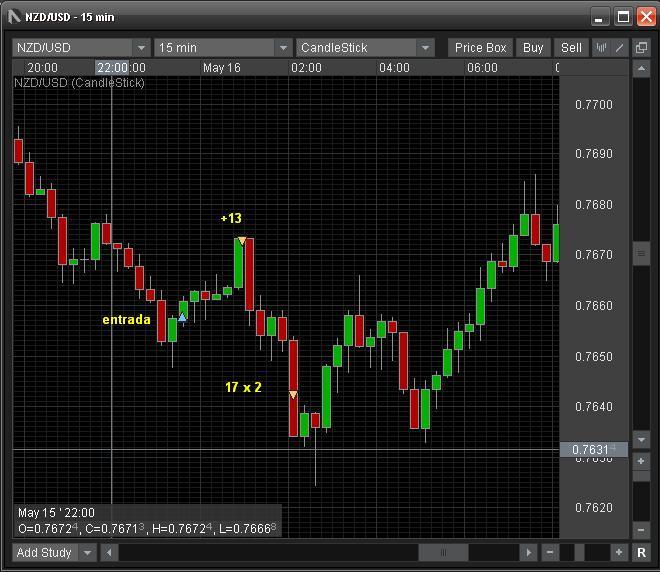Click the detach window icon below close button

(641, 47)
